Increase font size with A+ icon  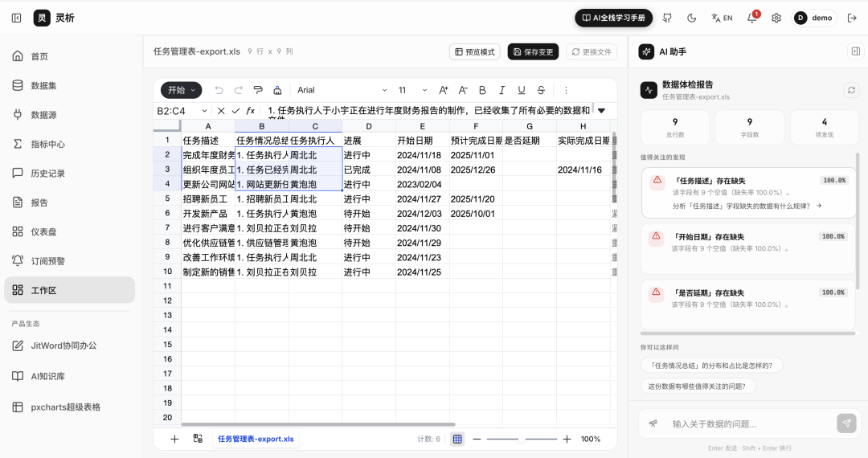click(444, 90)
